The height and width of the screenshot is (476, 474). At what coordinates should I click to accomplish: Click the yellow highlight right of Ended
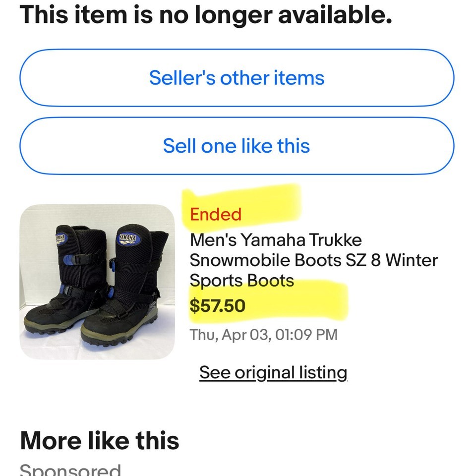272,205
